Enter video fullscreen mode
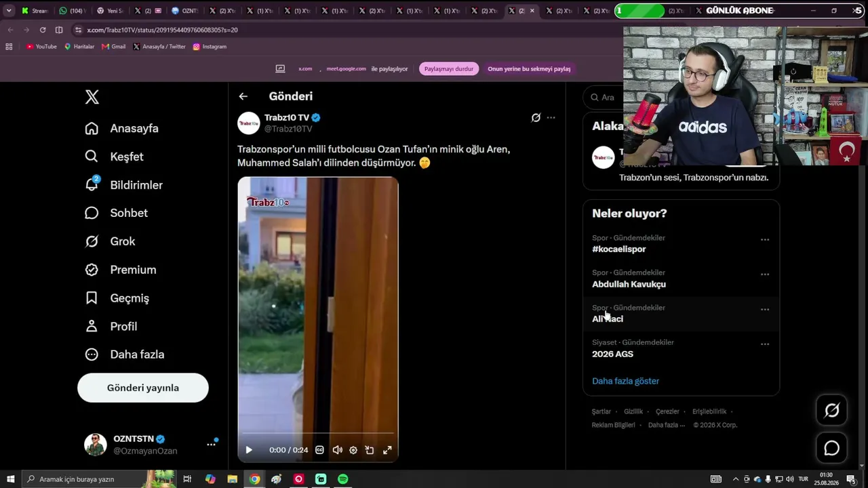The height and width of the screenshot is (488, 868). click(x=387, y=450)
